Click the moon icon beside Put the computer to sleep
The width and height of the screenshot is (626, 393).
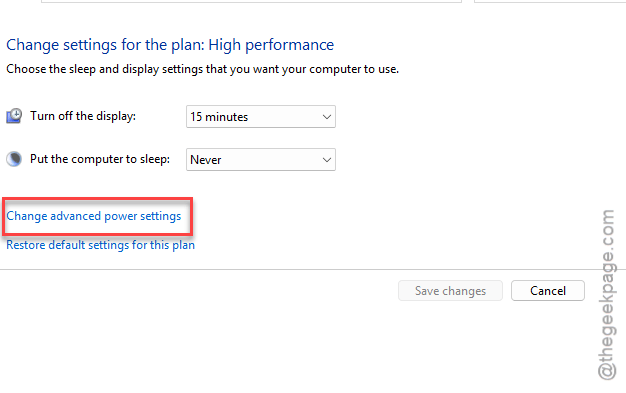point(14,159)
